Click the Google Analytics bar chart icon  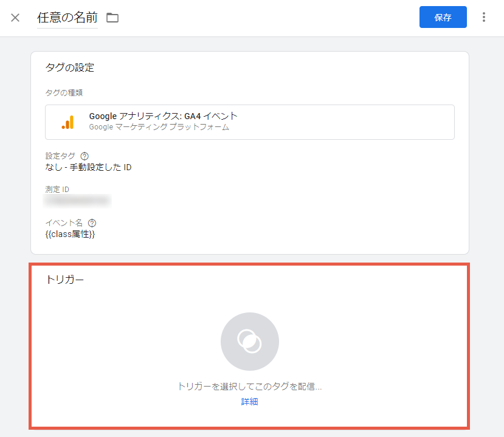[x=68, y=122]
